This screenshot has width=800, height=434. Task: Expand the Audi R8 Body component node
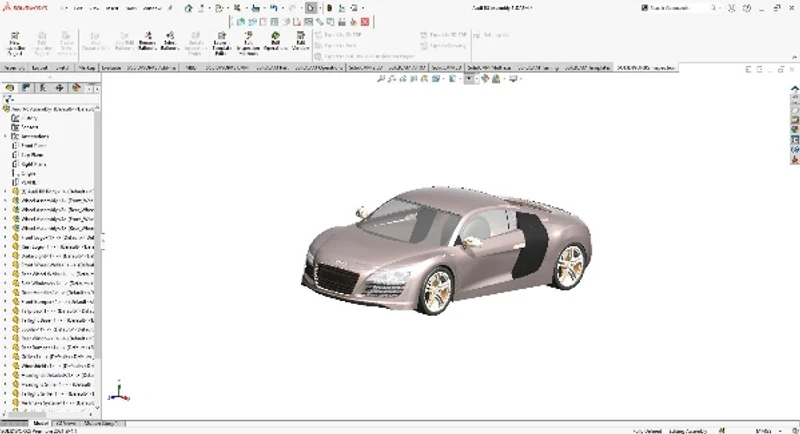click(6, 191)
